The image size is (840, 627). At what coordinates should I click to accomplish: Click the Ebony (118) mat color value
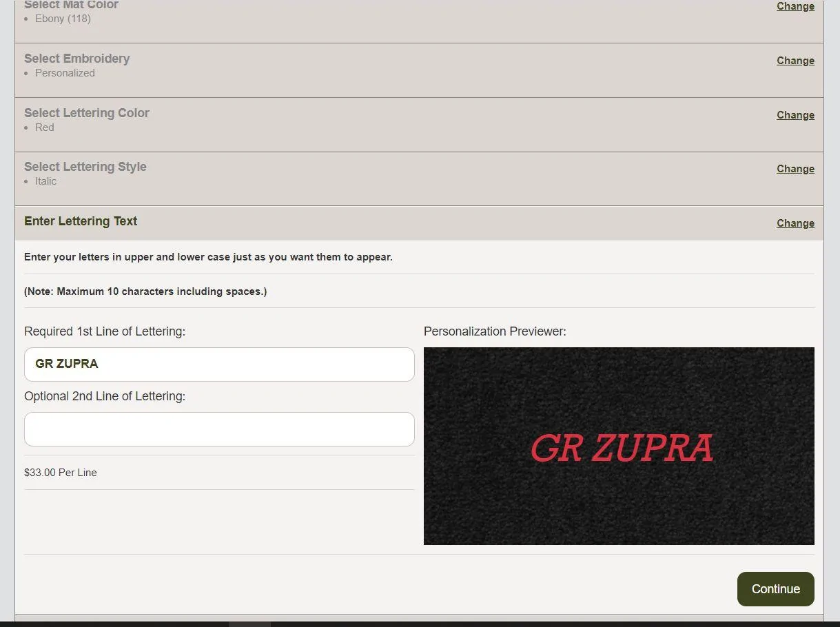point(63,19)
